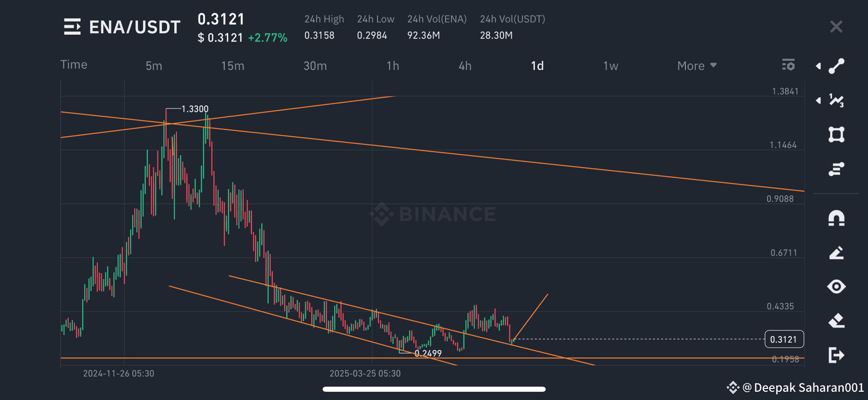Click the 1.1464 price axis label
Screen dimensions: 868x400
point(783,145)
